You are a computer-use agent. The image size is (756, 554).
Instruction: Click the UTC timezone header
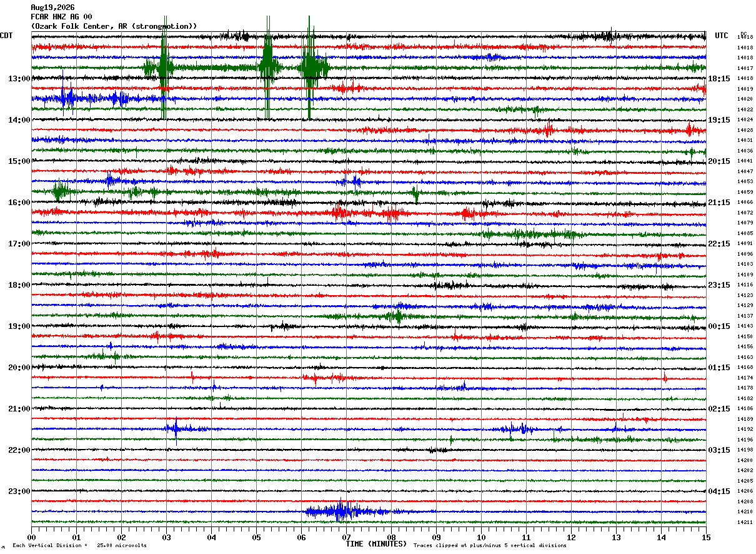click(x=722, y=36)
